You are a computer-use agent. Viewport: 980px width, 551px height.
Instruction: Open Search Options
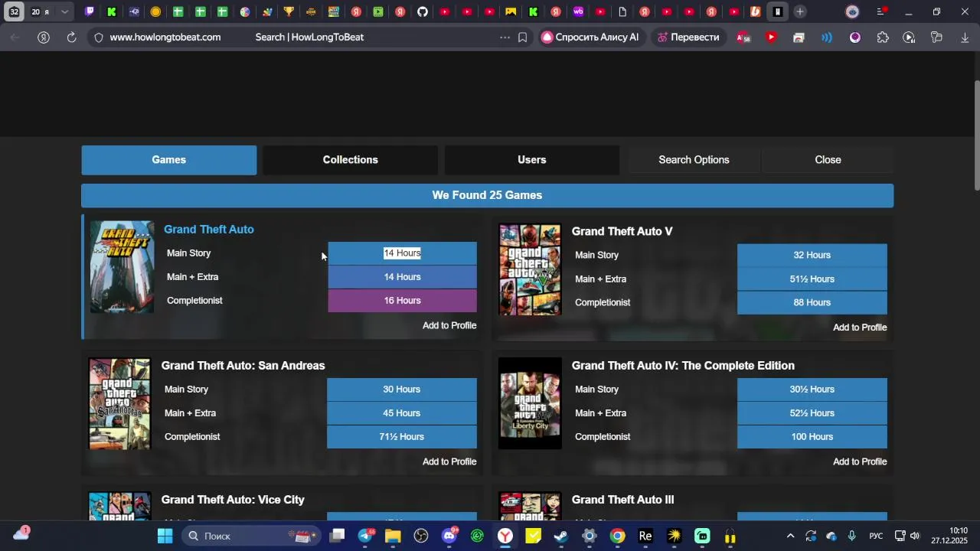[x=694, y=160]
